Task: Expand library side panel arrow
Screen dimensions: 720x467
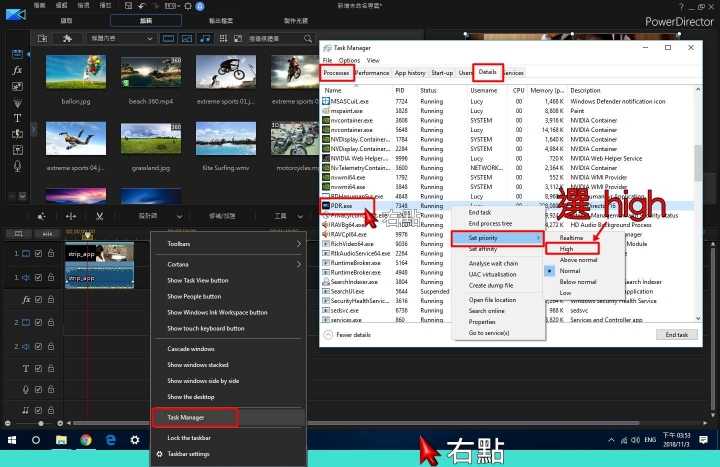Action: tap(33, 130)
